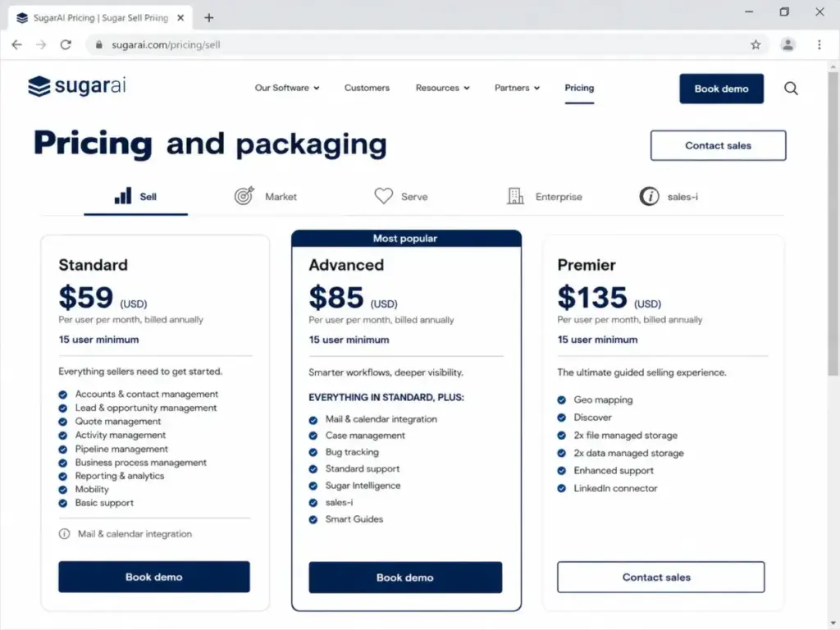Click info icon beside Mail & calendar integration
The image size is (840, 630).
coord(64,533)
